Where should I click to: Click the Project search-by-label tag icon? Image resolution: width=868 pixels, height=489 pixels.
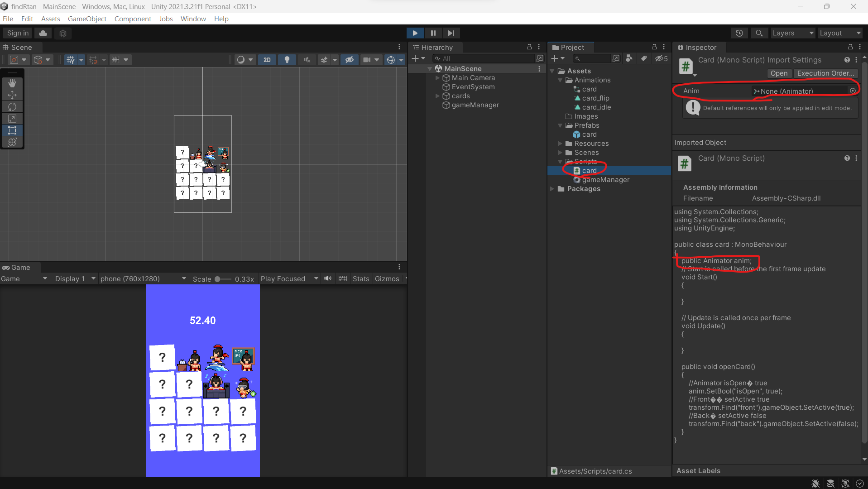tap(644, 58)
